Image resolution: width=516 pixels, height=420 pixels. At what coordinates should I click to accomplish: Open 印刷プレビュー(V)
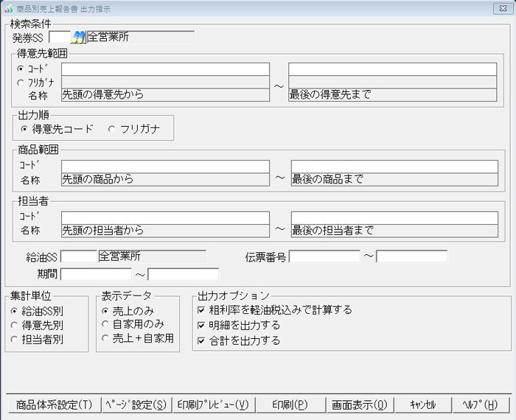pos(214,405)
